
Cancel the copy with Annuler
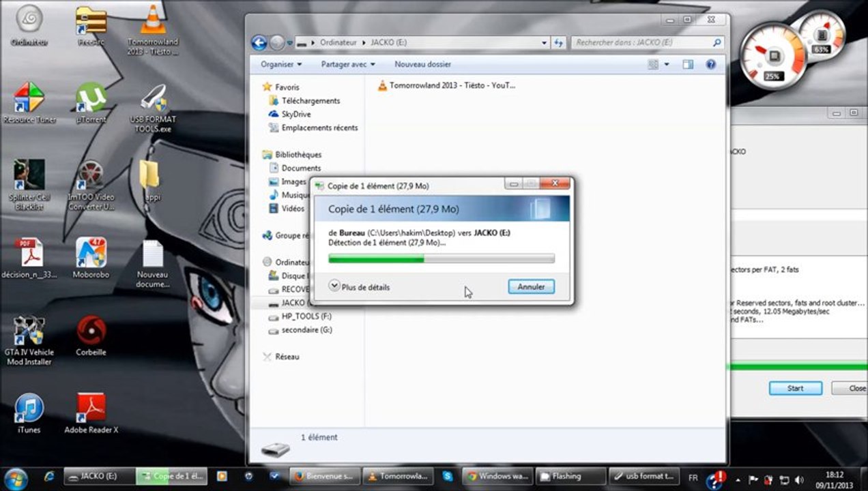(531, 287)
